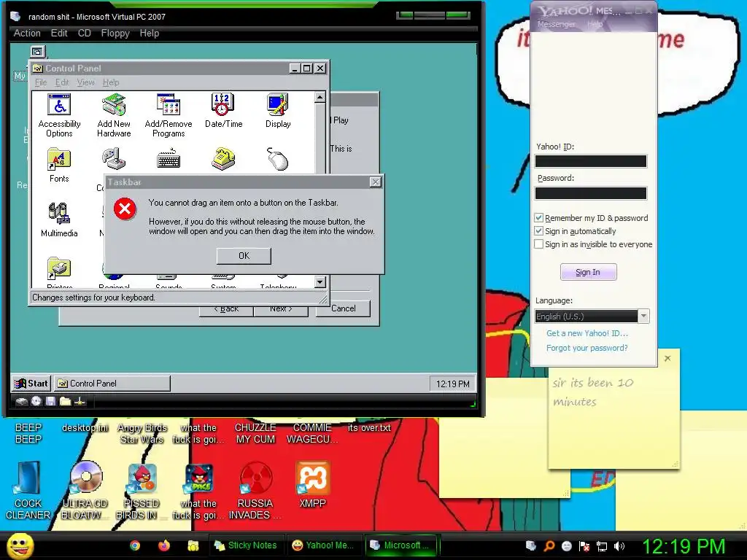Click the Yahoo Password input field

(x=591, y=192)
